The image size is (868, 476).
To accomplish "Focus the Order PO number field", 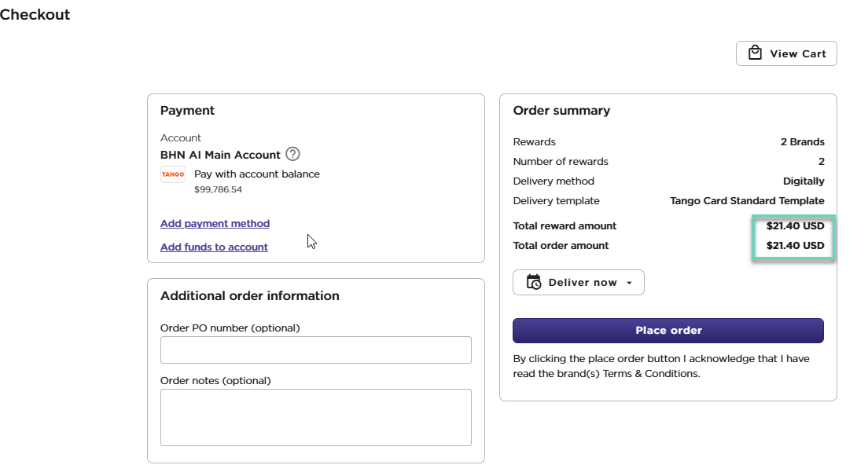I will coord(315,350).
